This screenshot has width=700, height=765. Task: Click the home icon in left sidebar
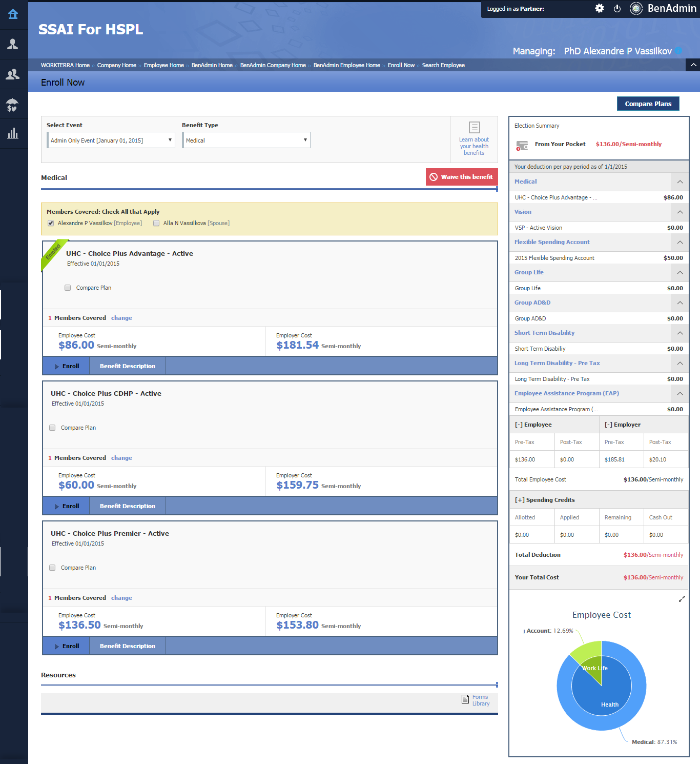point(13,14)
